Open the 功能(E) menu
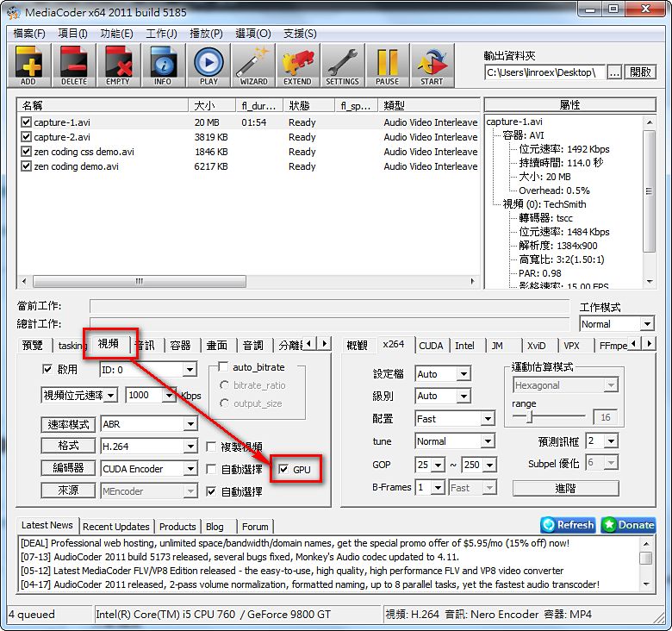The width and height of the screenshot is (672, 631). [x=116, y=34]
